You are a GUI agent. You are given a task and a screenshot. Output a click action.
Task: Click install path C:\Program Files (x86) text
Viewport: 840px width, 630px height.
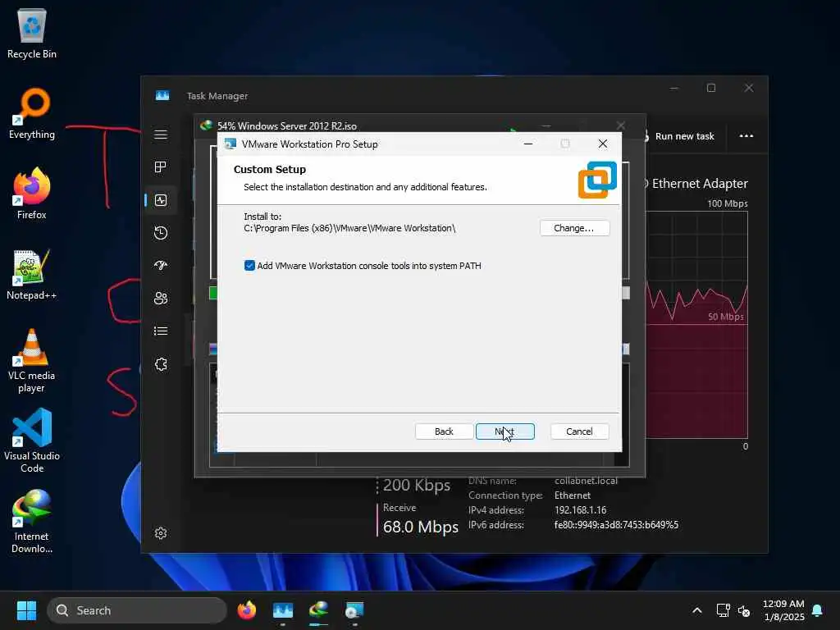(349, 228)
